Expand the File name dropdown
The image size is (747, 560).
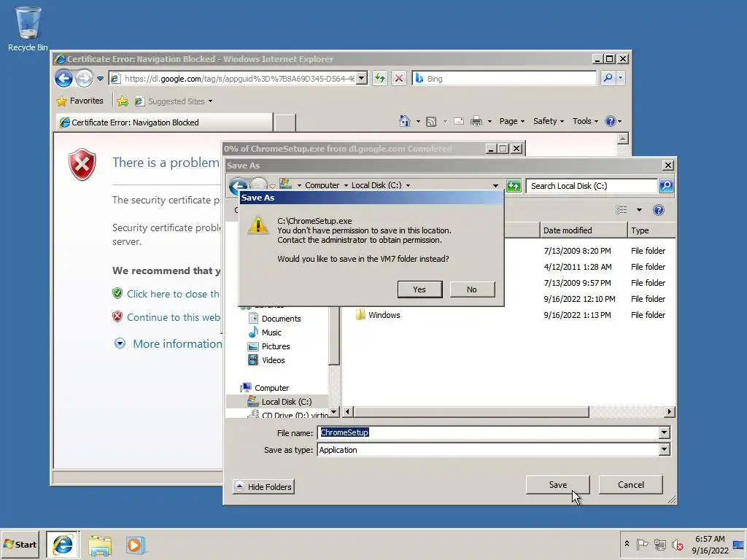click(664, 432)
